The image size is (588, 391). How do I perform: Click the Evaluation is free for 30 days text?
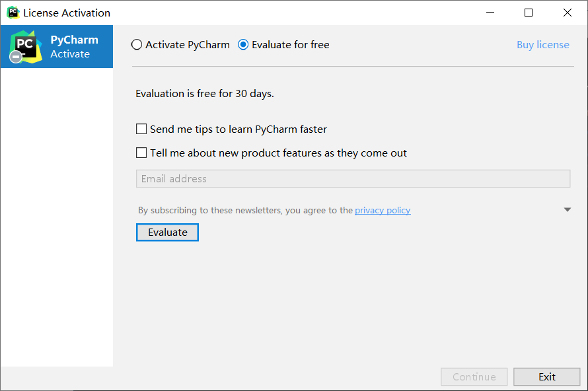coord(205,93)
